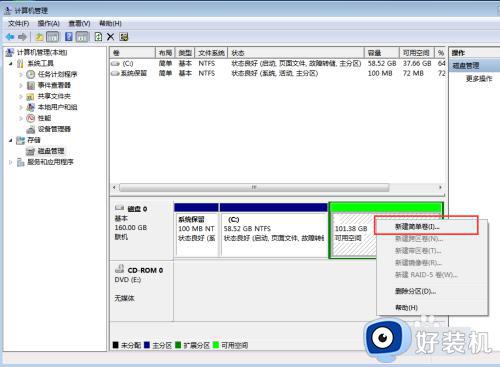The image size is (500, 367).
Task: Click the black X delete toolbar icon
Action: point(111,37)
